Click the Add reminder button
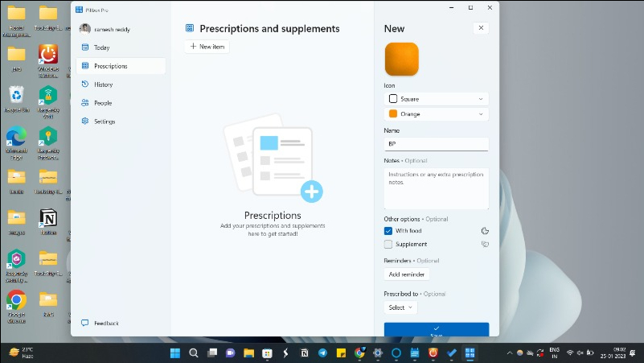The image size is (644, 363). click(x=407, y=274)
